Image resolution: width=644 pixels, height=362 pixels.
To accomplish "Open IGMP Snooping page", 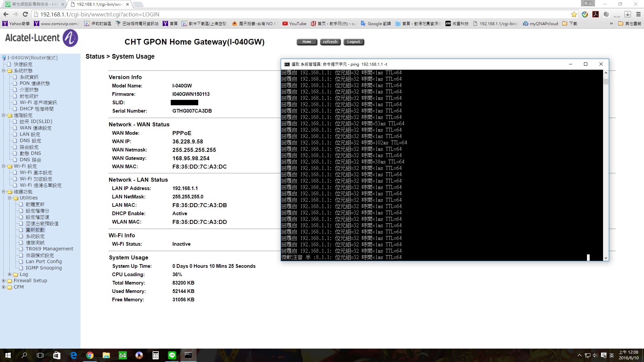I will pyautogui.click(x=44, y=268).
